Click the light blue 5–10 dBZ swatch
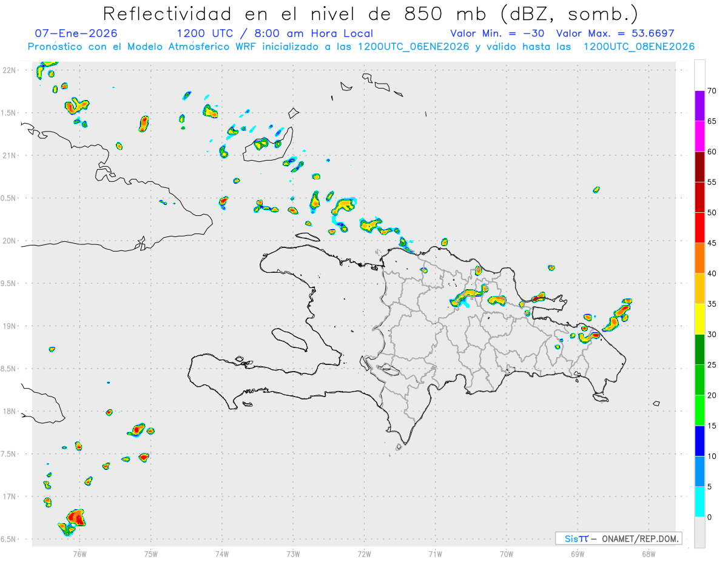The image size is (728, 562). (699, 471)
